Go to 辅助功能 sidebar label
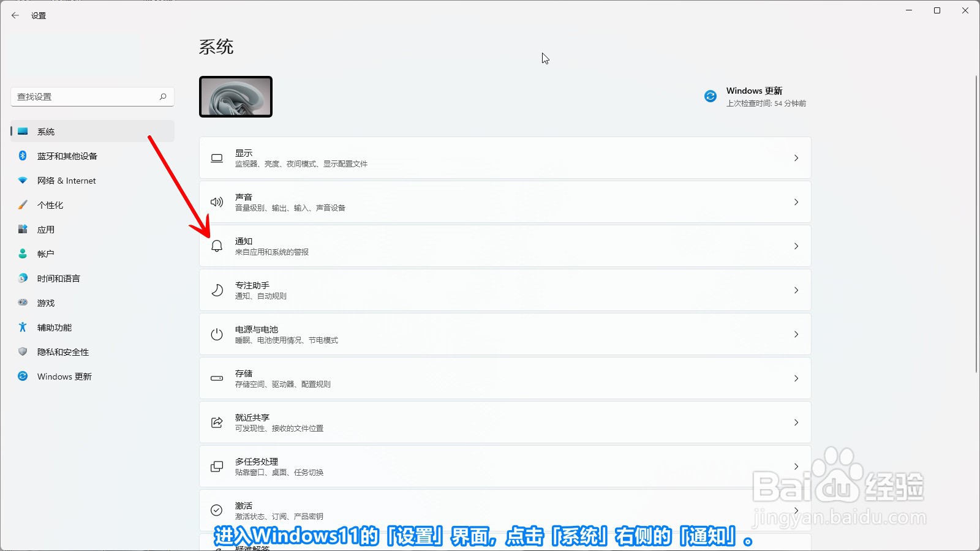 [55, 328]
